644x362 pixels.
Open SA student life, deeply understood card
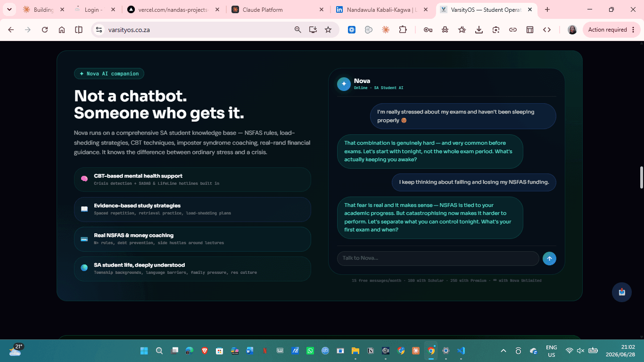point(192,269)
